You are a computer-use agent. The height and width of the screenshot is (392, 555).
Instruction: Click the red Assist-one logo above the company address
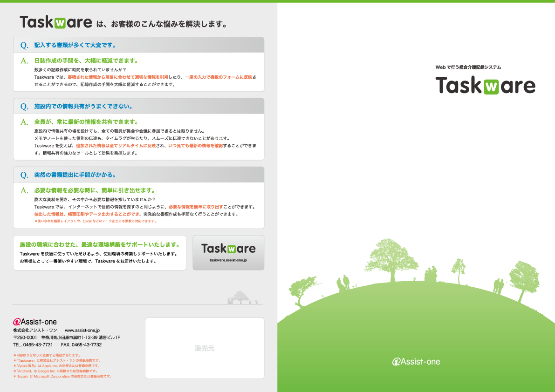[x=34, y=322]
